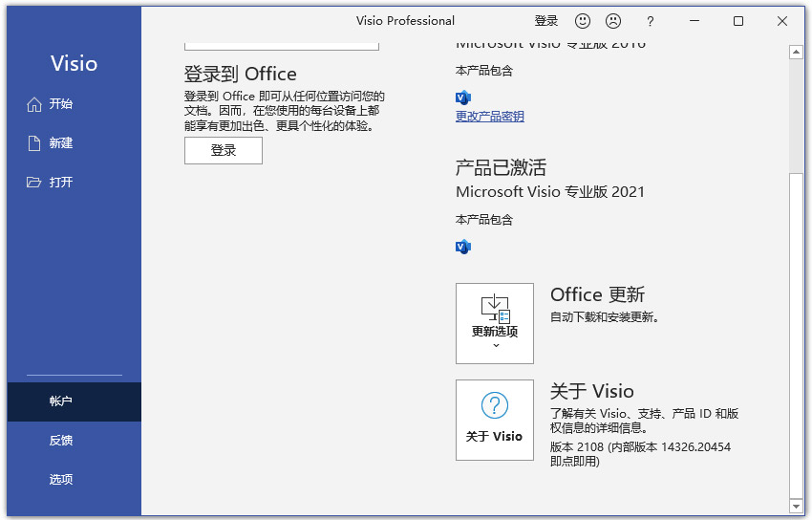Minimize the Visio window
The width and height of the screenshot is (812, 520).
694,21
